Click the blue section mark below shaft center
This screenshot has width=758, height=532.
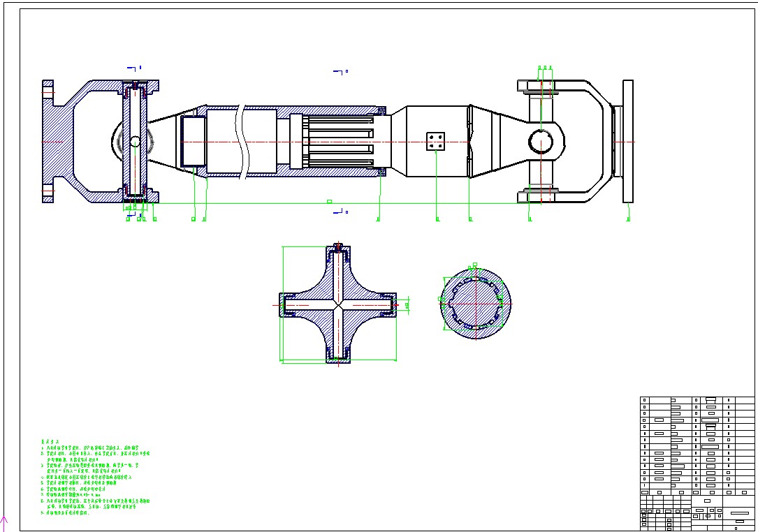pos(340,211)
